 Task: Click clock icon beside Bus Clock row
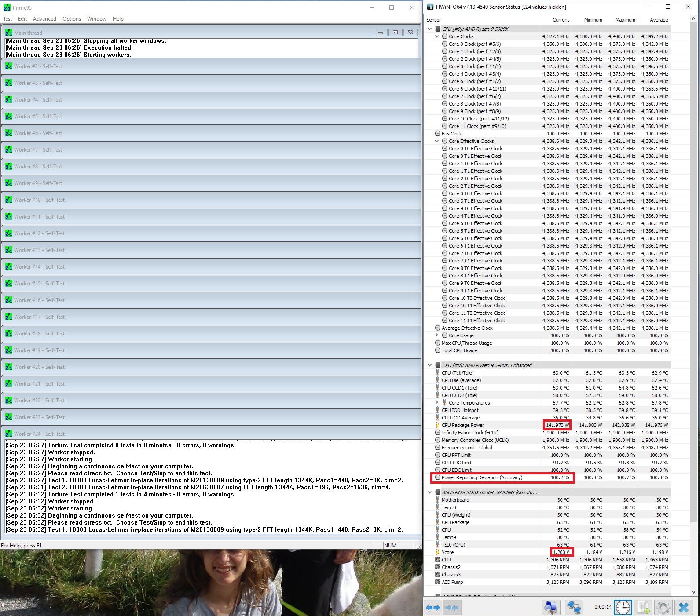click(437, 134)
